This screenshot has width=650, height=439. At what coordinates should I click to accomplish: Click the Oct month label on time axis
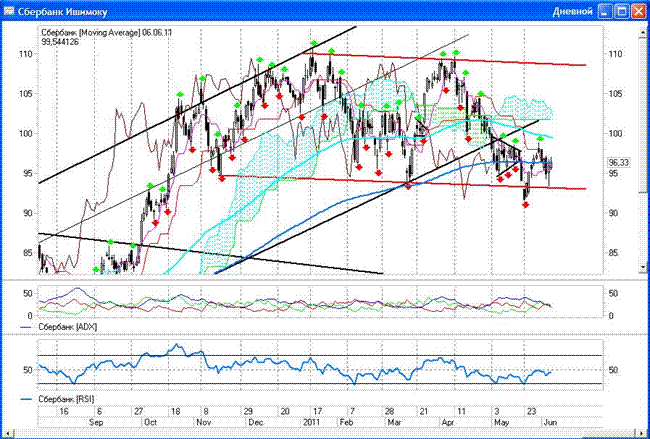(x=150, y=422)
